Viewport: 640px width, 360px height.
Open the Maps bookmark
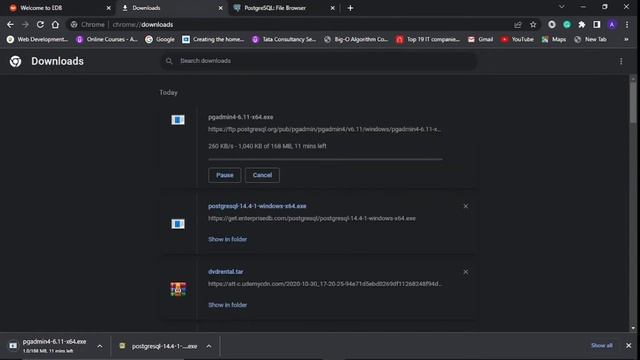[x=554, y=39]
